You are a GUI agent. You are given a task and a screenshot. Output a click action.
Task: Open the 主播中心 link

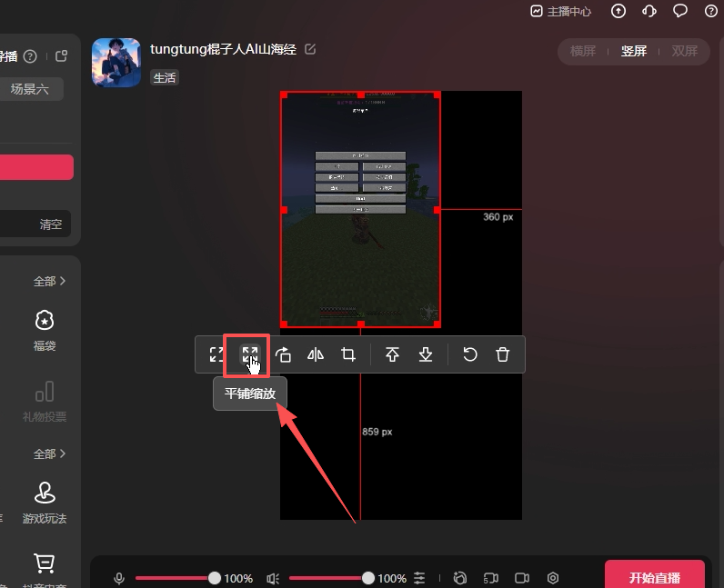(x=561, y=12)
